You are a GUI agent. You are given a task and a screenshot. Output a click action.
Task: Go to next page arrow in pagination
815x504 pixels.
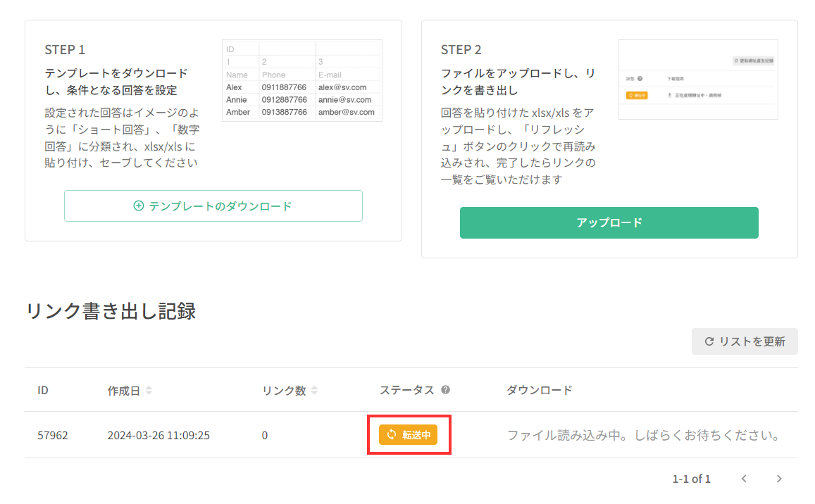click(778, 479)
